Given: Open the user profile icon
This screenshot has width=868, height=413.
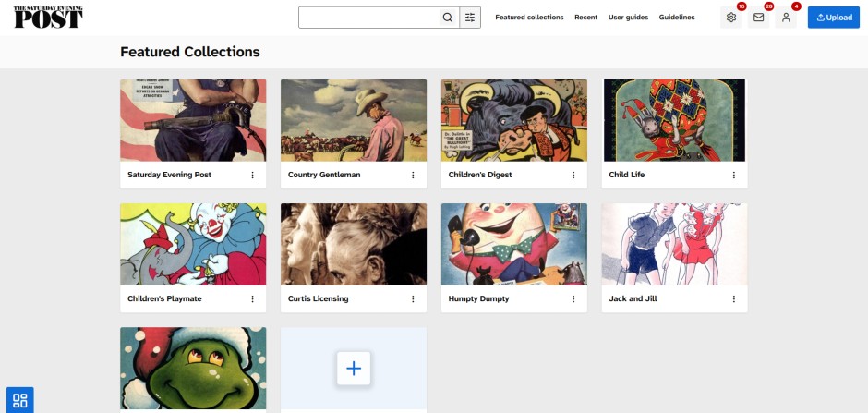Looking at the screenshot, I should click(x=786, y=18).
